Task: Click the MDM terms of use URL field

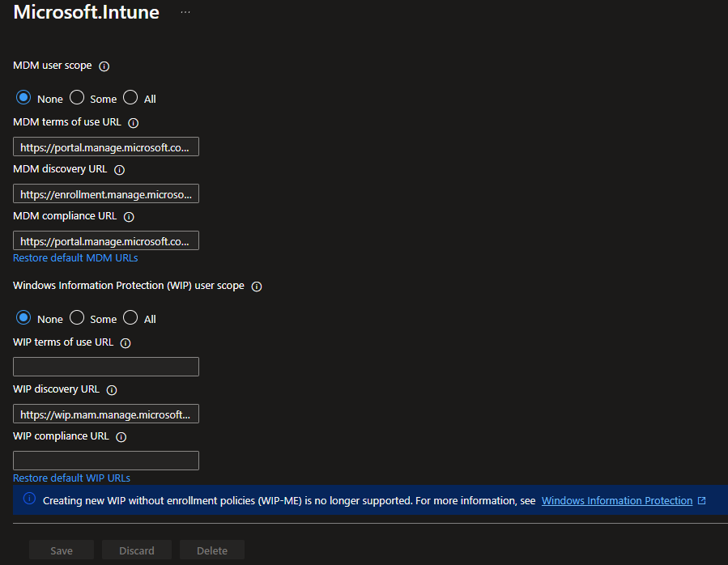Action: tap(106, 147)
